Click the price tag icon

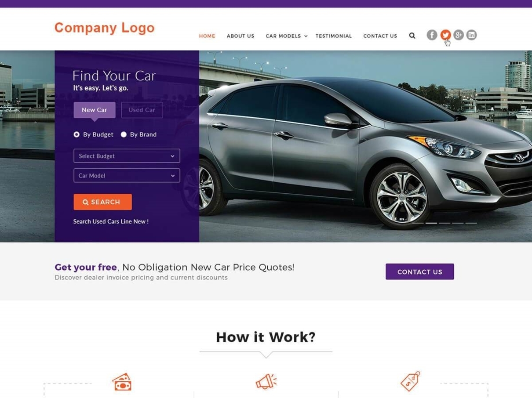[410, 381]
